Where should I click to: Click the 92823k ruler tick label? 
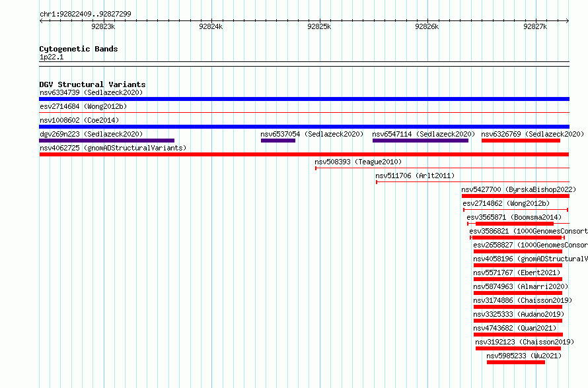tap(103, 26)
